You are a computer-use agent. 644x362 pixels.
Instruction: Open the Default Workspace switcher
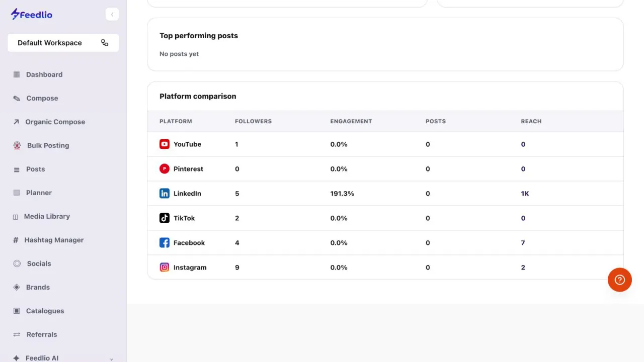click(63, 43)
